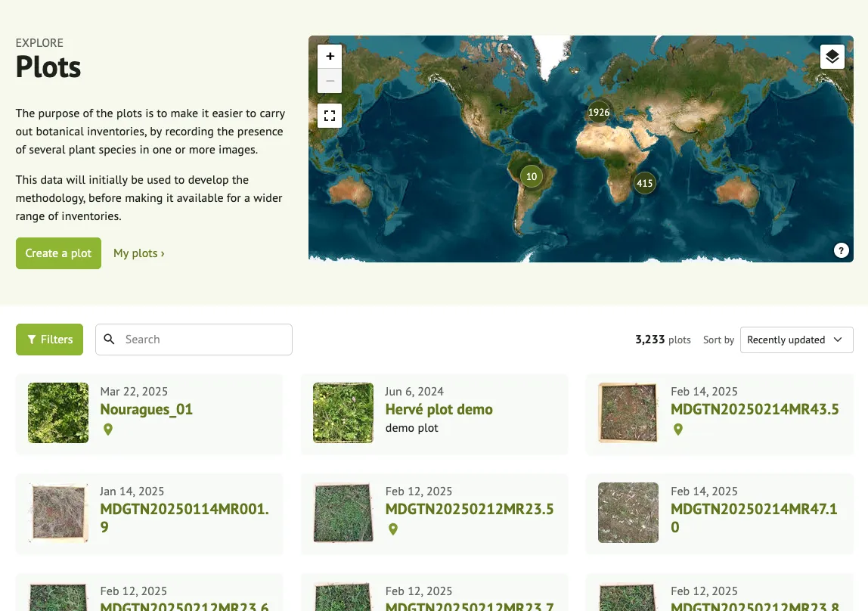This screenshot has width=868, height=611.
Task: Open the Hervé plot demo title
Action: tap(439, 409)
